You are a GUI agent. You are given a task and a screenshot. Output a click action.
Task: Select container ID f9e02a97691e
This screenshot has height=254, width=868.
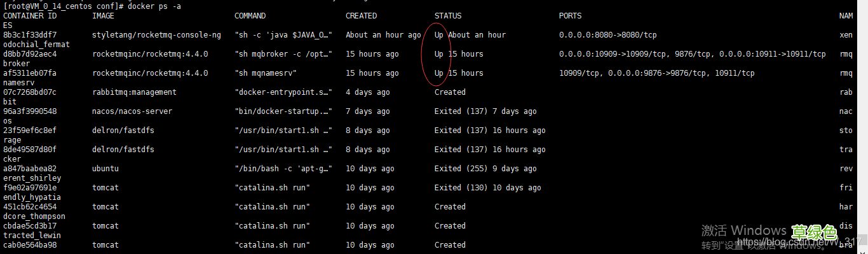pos(30,188)
